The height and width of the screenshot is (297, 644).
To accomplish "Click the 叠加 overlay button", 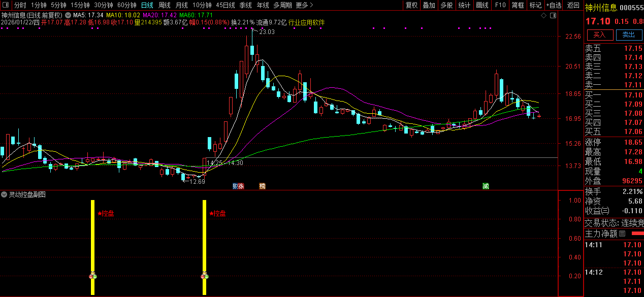I will click(x=429, y=5).
